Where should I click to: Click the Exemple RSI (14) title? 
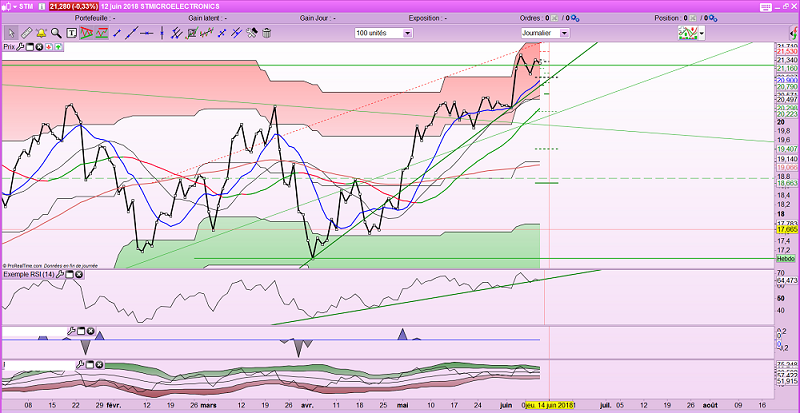[x=29, y=275]
